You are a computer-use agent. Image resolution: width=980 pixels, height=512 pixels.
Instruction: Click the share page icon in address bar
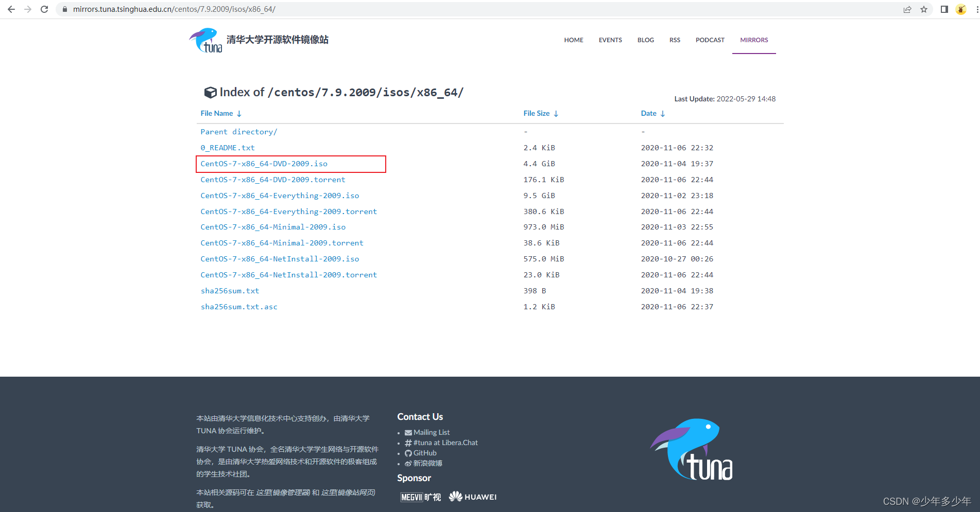click(x=907, y=9)
